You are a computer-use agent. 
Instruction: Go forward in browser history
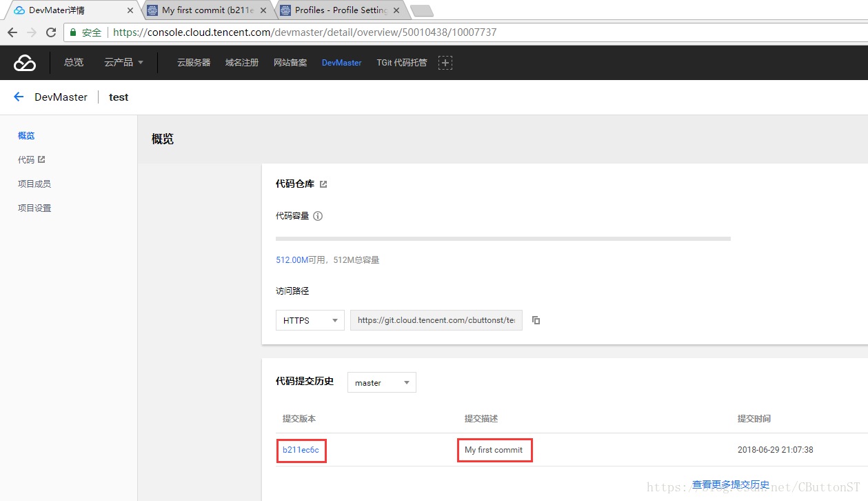32,32
